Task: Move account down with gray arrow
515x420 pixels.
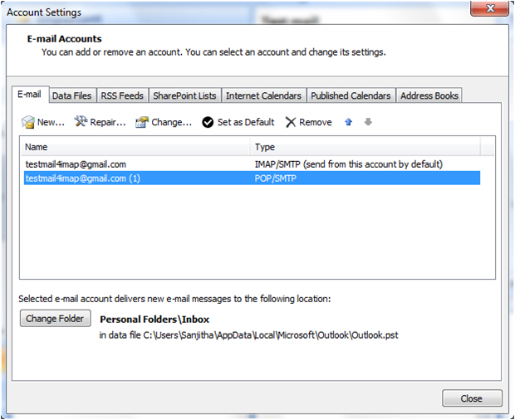Action: pos(368,122)
